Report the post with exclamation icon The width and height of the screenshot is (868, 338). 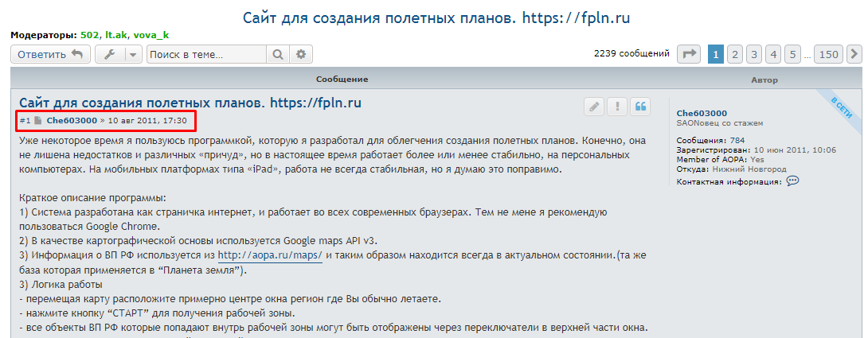point(616,107)
